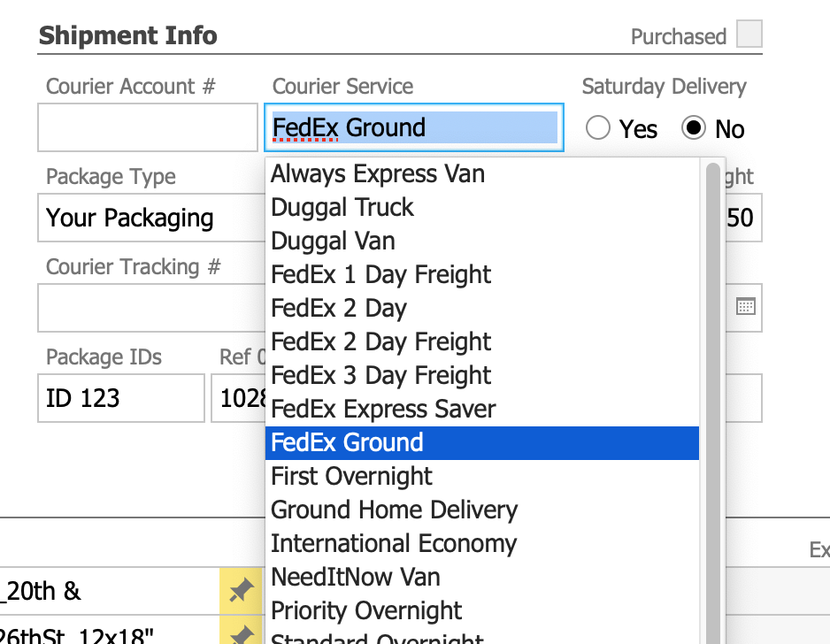The height and width of the screenshot is (644, 830).
Task: Click the dropdown list scrollbar
Action: tap(712, 398)
